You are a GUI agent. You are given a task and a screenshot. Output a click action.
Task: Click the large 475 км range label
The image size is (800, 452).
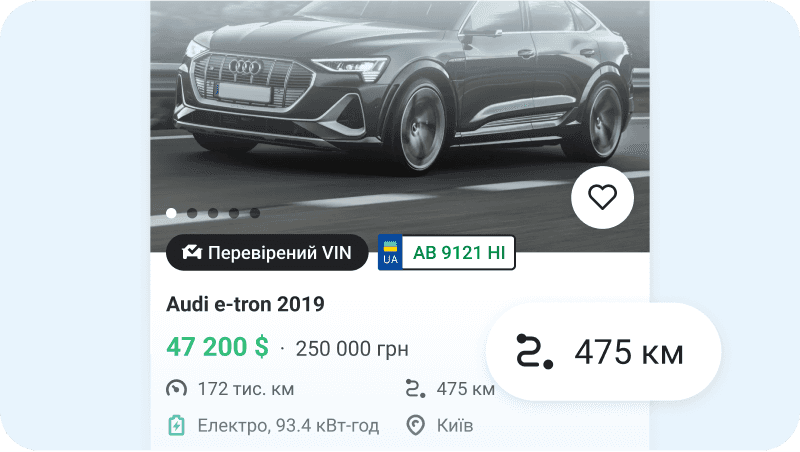629,352
